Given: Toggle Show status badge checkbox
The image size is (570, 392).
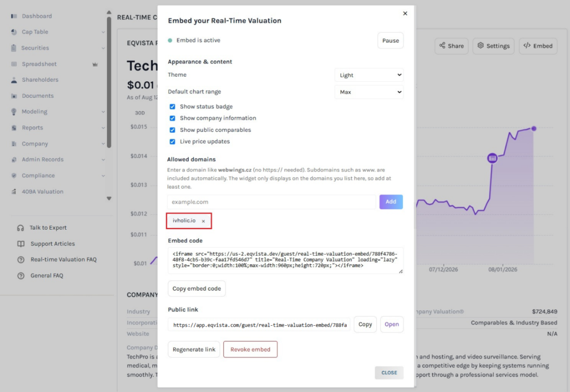Looking at the screenshot, I should tap(173, 107).
